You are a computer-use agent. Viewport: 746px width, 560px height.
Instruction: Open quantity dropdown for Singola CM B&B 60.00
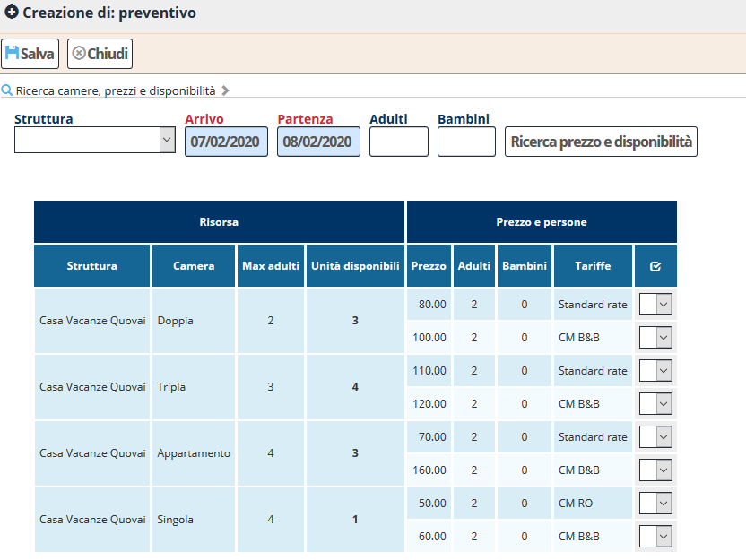(x=655, y=536)
